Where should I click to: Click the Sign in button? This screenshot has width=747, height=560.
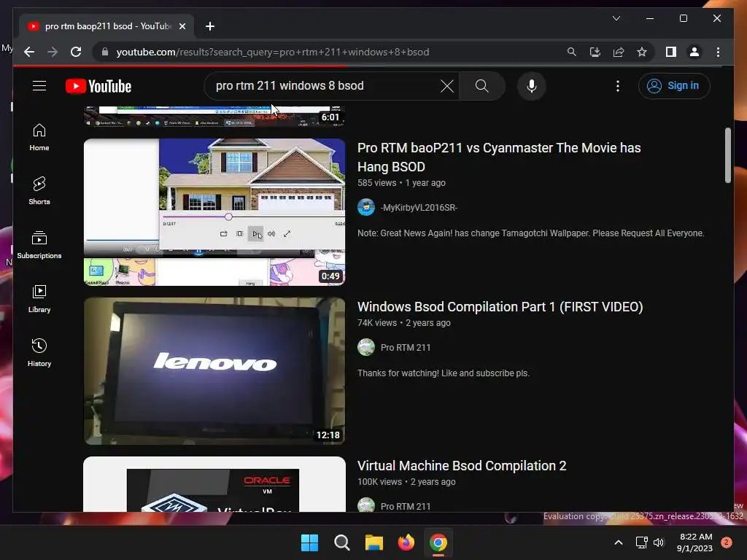[x=673, y=86]
